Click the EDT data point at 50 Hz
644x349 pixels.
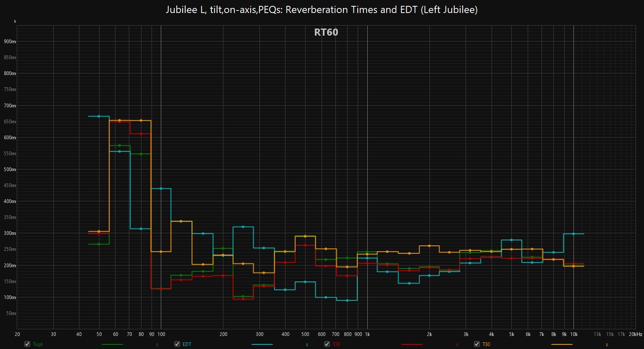coord(99,116)
